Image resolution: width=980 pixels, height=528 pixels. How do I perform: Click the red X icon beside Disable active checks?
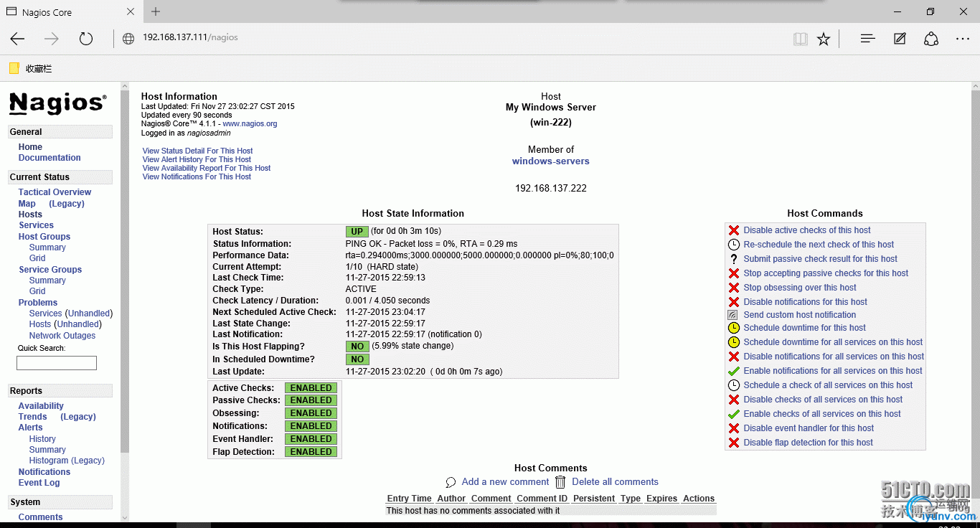pyautogui.click(x=733, y=230)
